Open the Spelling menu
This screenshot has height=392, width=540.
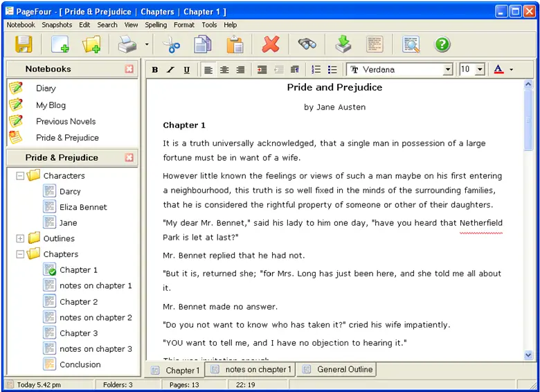[x=156, y=25]
